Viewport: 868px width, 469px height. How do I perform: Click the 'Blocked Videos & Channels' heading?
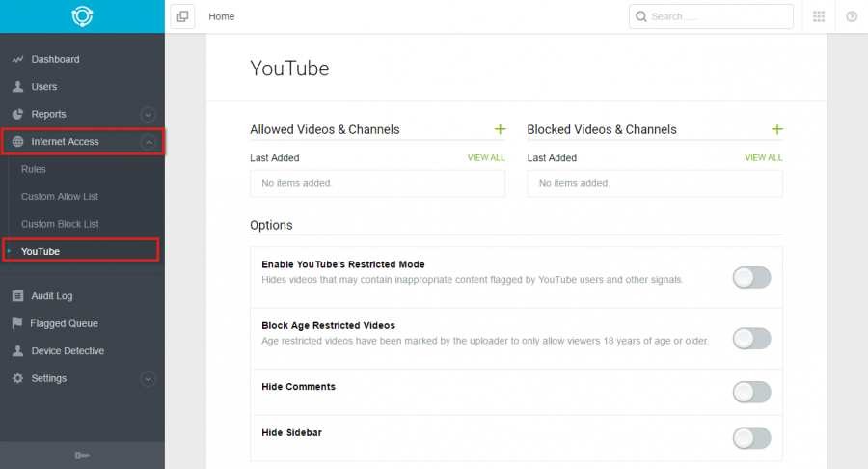tap(602, 129)
